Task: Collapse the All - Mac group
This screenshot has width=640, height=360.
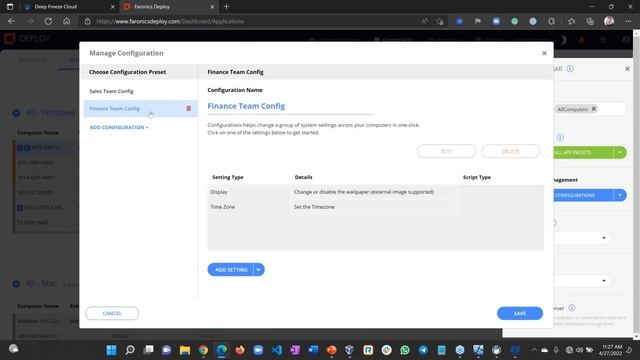Action: tap(16, 283)
